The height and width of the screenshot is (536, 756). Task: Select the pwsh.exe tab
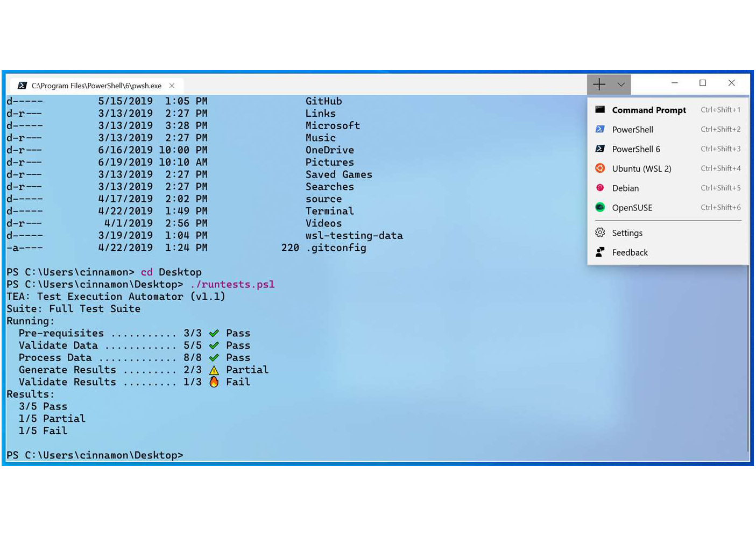[96, 86]
